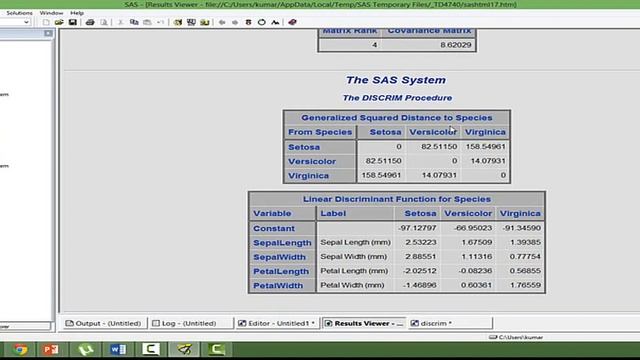The height and width of the screenshot is (360, 640).
Task: Click 'The SAS System' heading
Action: point(396,80)
